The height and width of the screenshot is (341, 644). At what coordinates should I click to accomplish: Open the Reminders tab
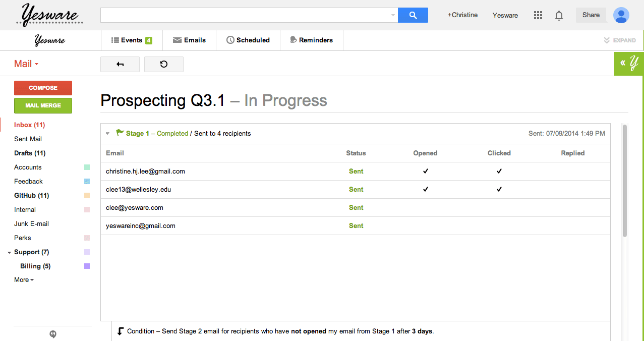[x=311, y=40]
